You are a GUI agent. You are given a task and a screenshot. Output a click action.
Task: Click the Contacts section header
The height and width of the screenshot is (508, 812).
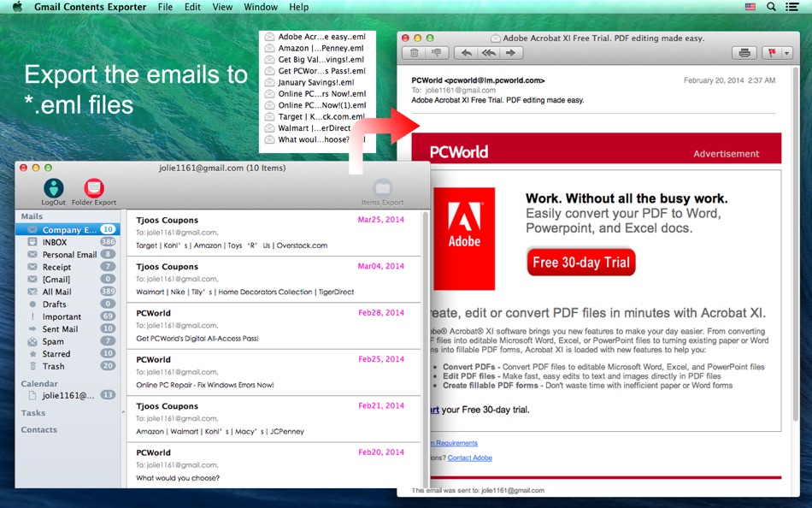[x=38, y=429]
